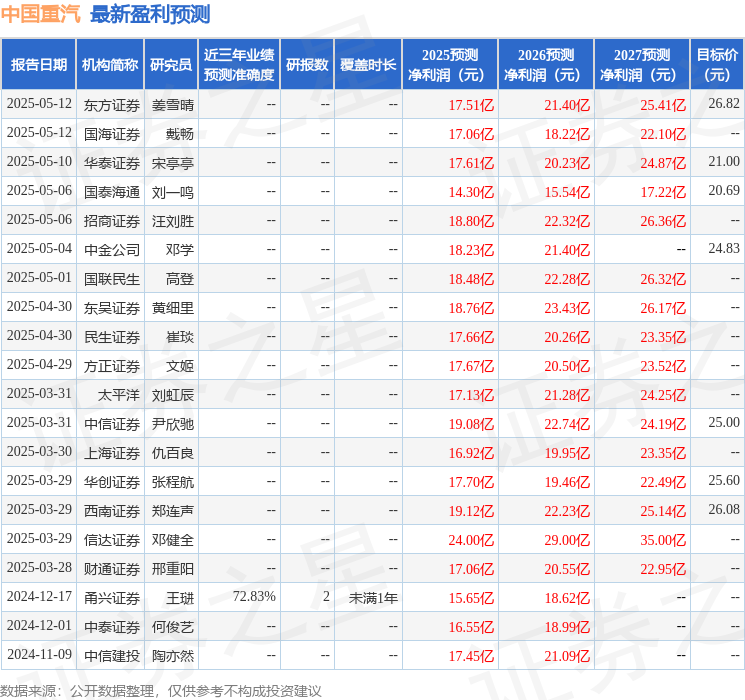Click analyst name 刘一鸣

(172, 192)
